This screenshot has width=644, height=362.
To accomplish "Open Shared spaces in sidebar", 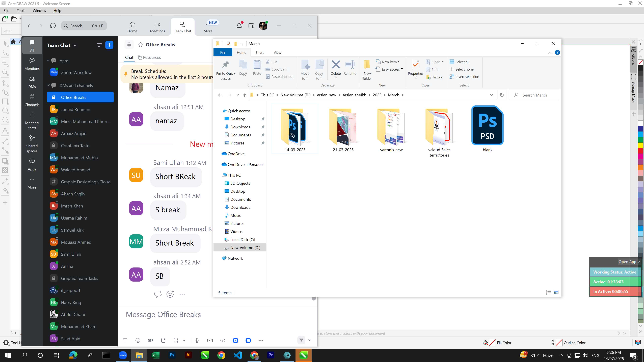I will pyautogui.click(x=32, y=144).
